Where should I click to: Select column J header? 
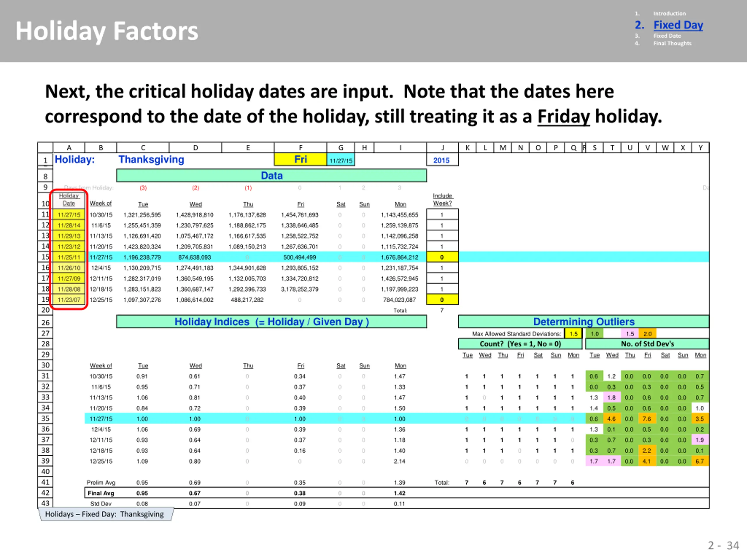pos(442,148)
